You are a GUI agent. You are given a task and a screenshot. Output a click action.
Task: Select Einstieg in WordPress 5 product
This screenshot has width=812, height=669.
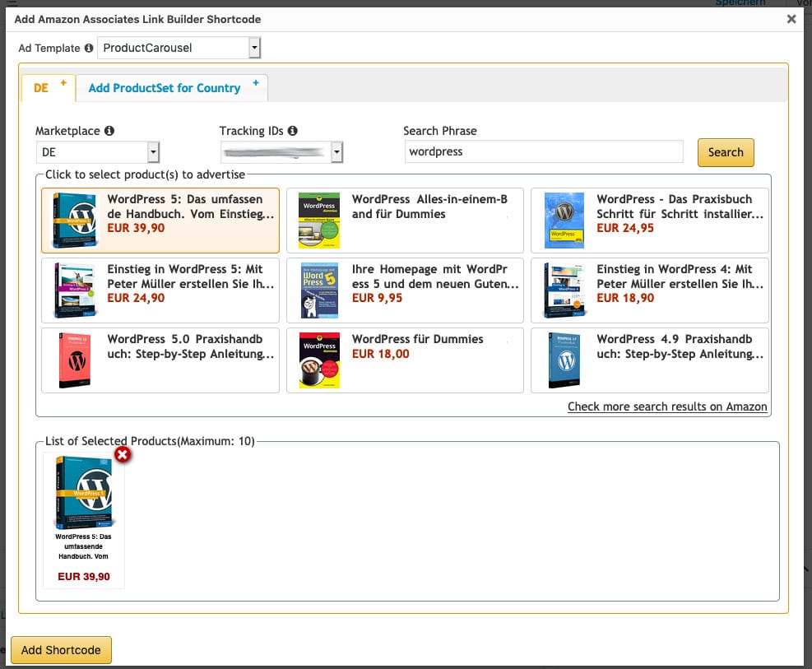coord(160,290)
